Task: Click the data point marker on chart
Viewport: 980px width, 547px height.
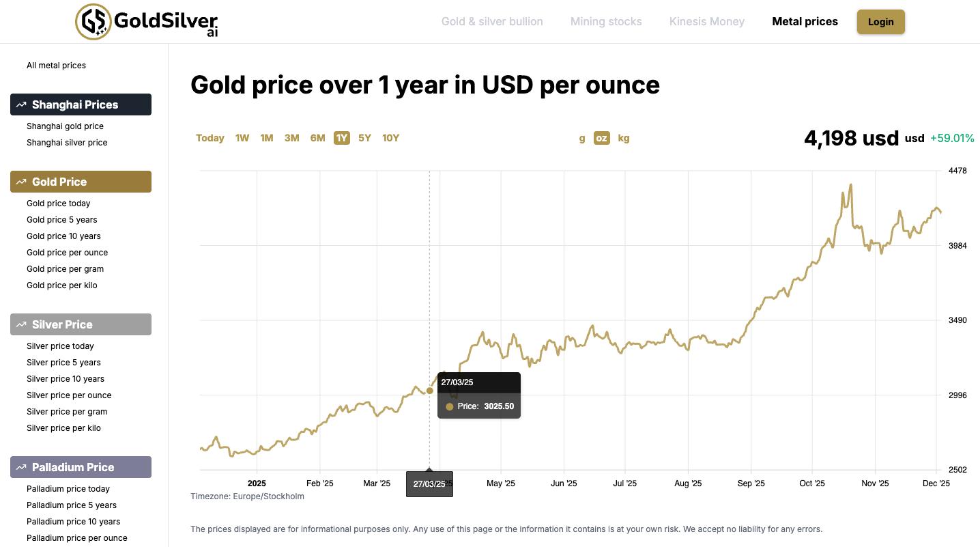Action: (x=429, y=391)
